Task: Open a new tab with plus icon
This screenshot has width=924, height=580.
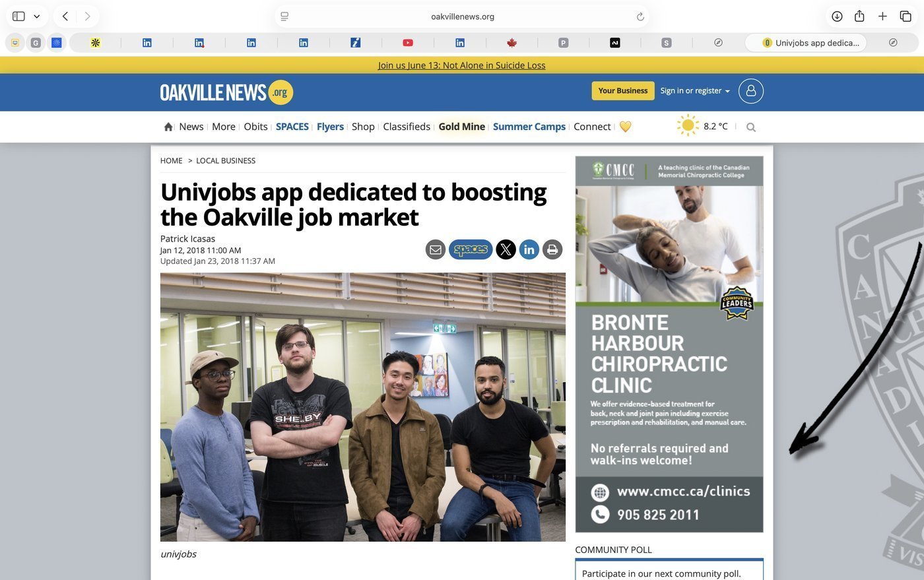Action: point(882,16)
